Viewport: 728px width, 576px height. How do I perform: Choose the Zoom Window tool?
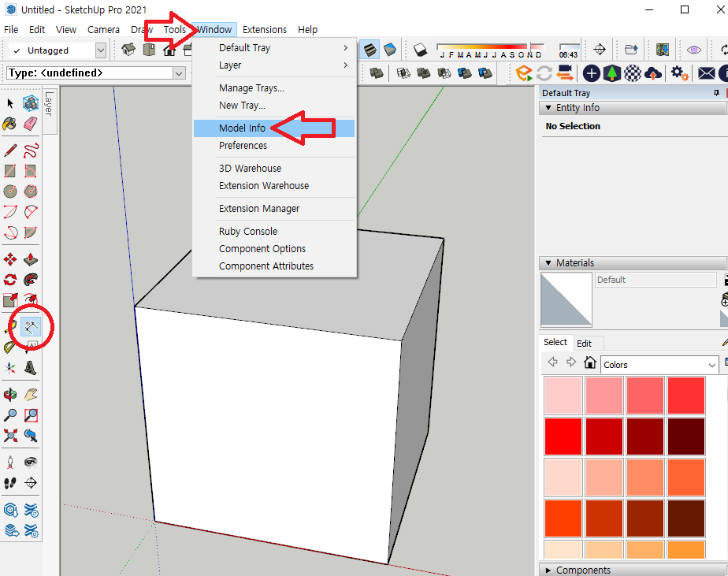(31, 415)
